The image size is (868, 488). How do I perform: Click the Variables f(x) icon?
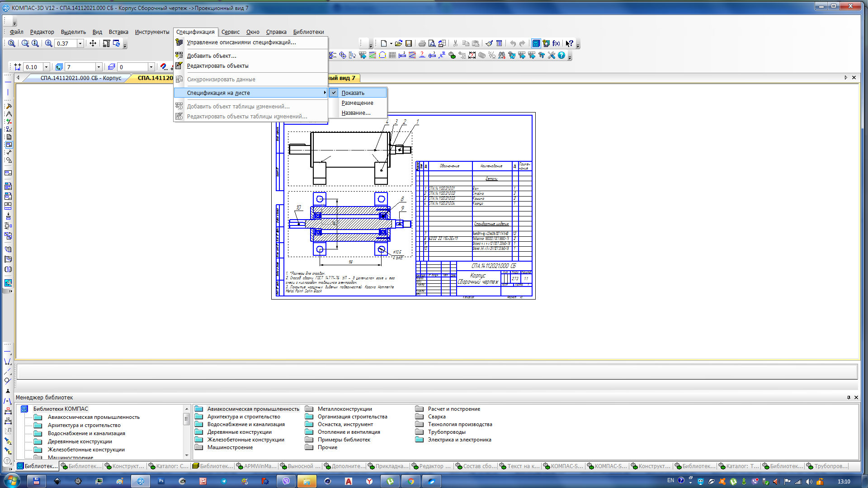pyautogui.click(x=556, y=43)
